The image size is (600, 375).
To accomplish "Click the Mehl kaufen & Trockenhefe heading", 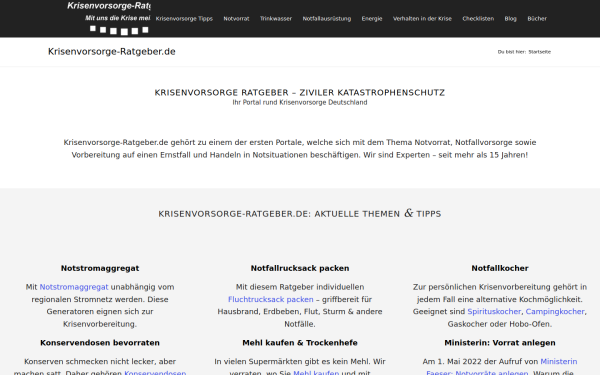I will 300,343.
